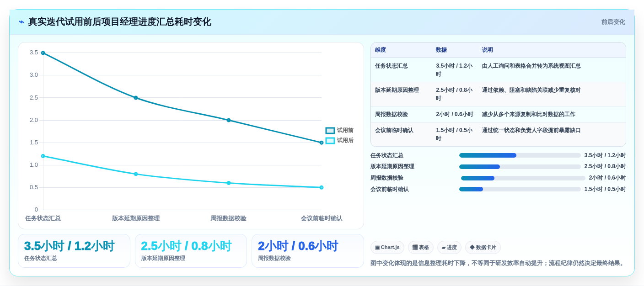Click the 任务状态汇总 progress label
Viewport: 644px width, 286px height.
coord(387,155)
